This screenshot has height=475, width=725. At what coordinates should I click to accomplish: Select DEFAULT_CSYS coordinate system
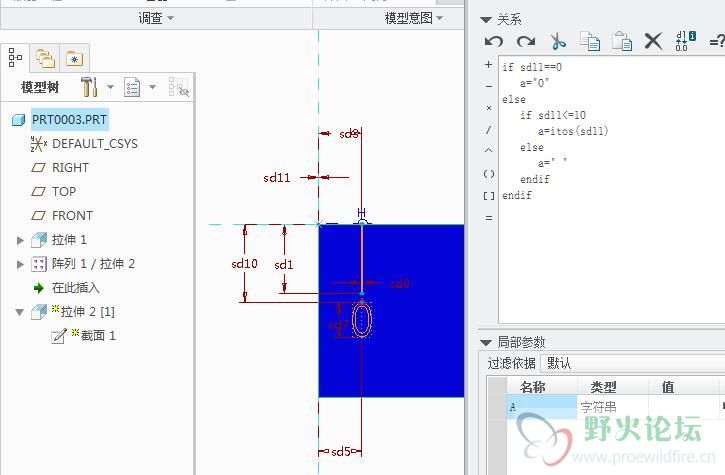(x=95, y=144)
